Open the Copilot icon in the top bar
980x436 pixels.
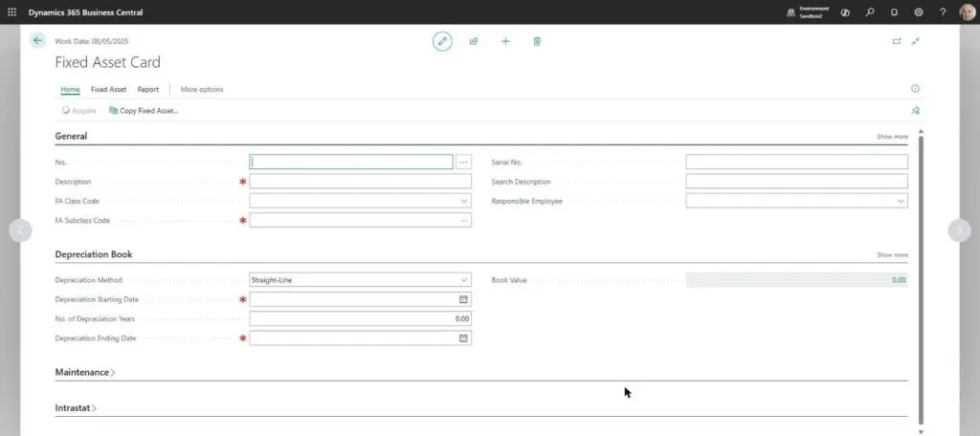846,11
